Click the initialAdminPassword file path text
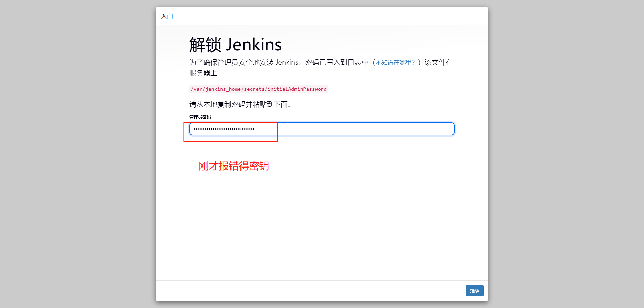This screenshot has height=308, width=644. (x=258, y=89)
